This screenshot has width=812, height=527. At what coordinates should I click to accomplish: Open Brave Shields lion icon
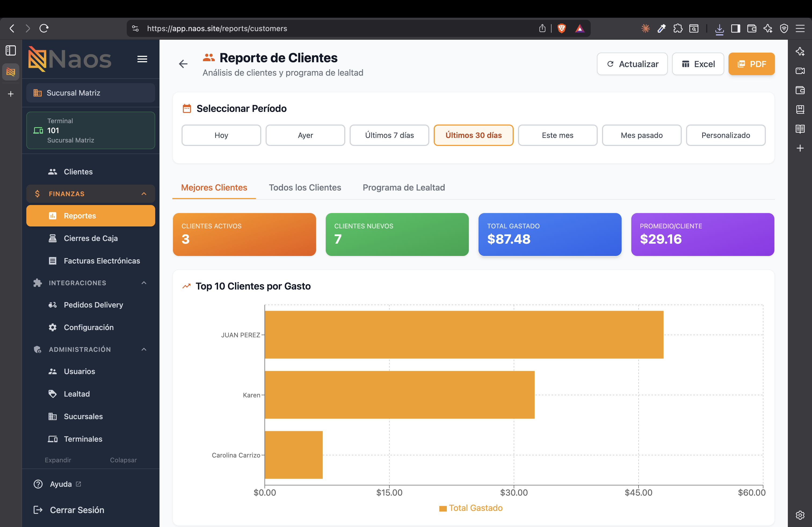pyautogui.click(x=561, y=28)
